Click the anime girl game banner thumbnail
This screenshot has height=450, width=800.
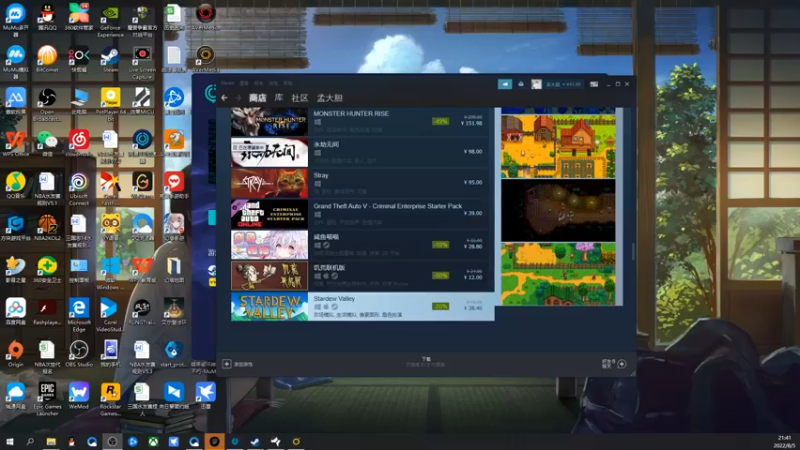click(x=269, y=245)
